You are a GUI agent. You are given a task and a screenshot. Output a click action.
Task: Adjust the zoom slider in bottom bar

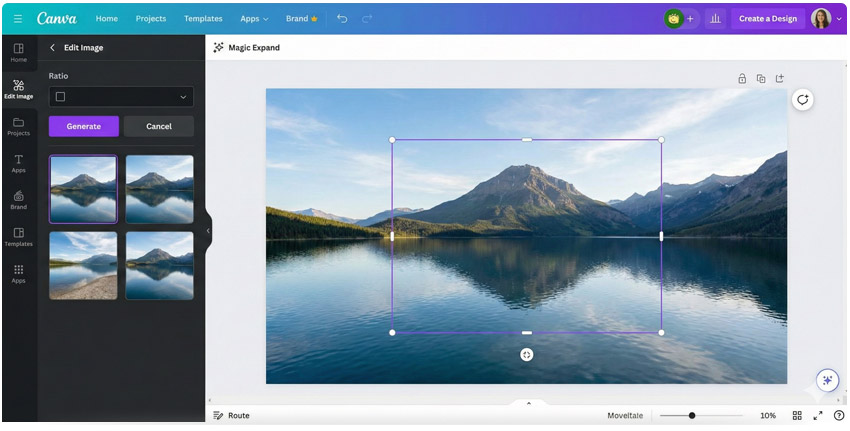click(691, 415)
